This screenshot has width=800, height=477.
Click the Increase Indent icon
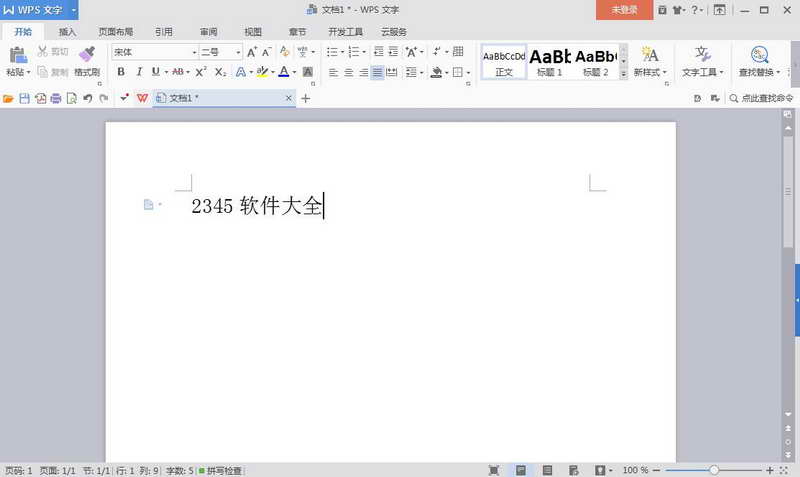[393, 52]
